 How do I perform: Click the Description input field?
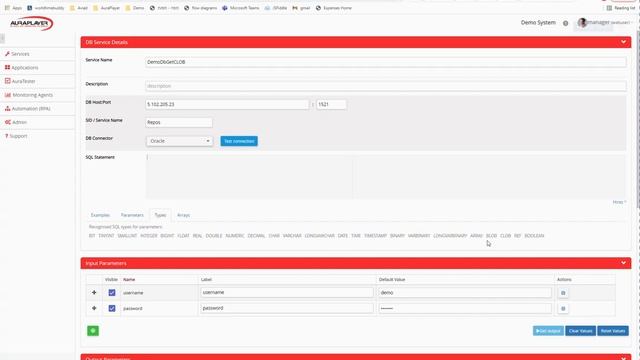[x=386, y=86]
